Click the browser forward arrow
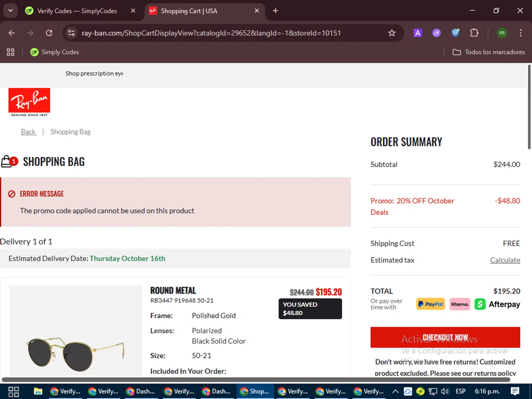Viewport: 532px width, 399px height. coord(30,33)
